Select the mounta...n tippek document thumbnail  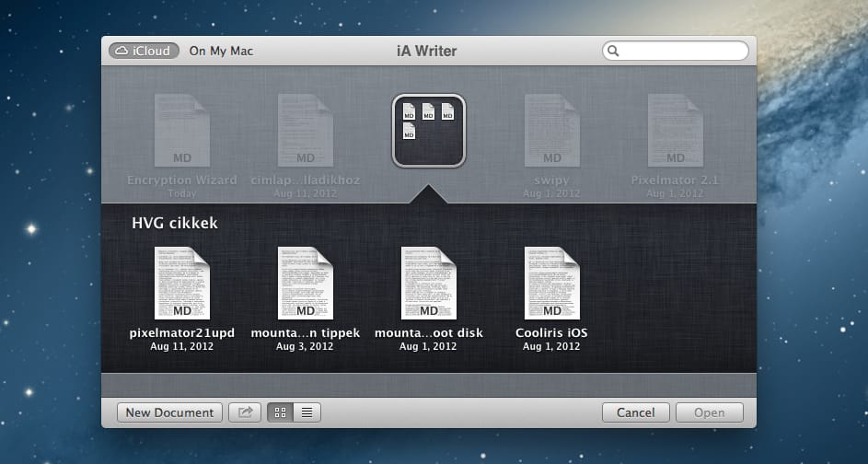click(x=305, y=284)
